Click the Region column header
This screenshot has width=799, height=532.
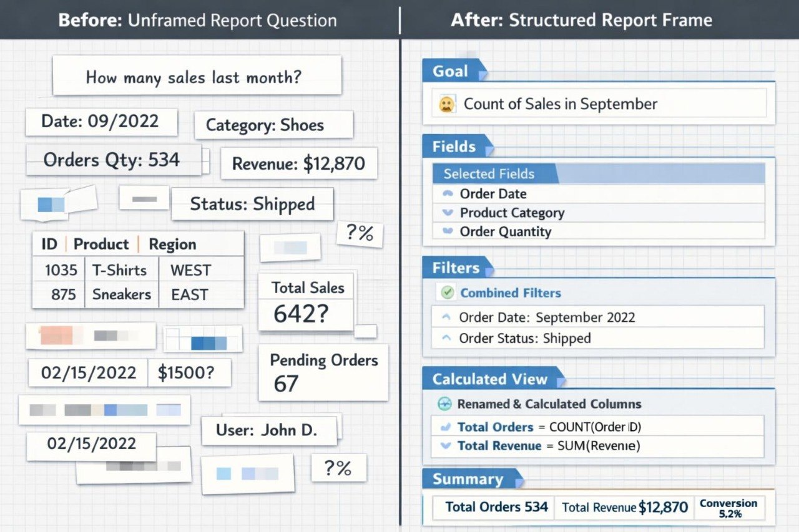tap(172, 244)
